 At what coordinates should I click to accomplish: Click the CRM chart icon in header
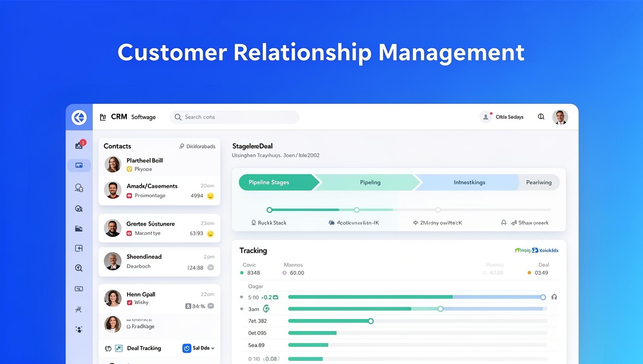(103, 117)
